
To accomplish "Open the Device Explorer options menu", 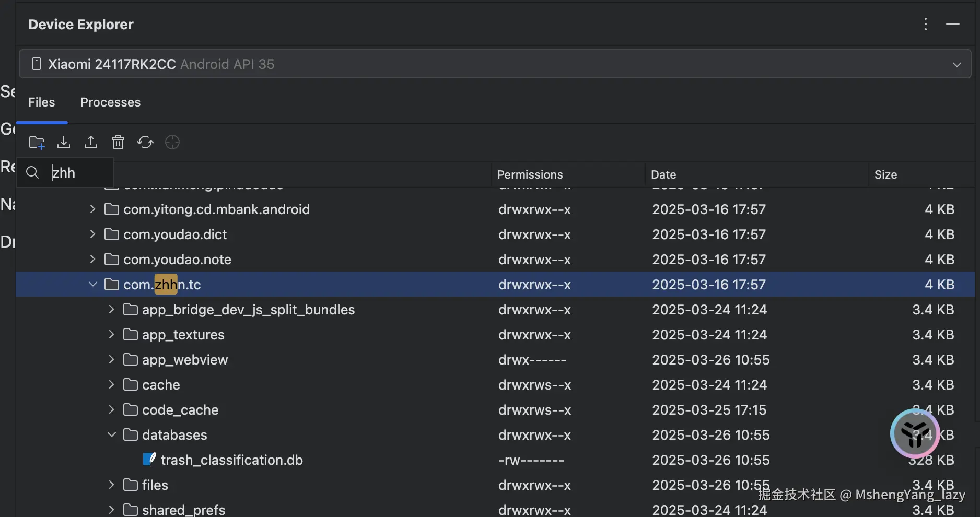I will point(926,24).
